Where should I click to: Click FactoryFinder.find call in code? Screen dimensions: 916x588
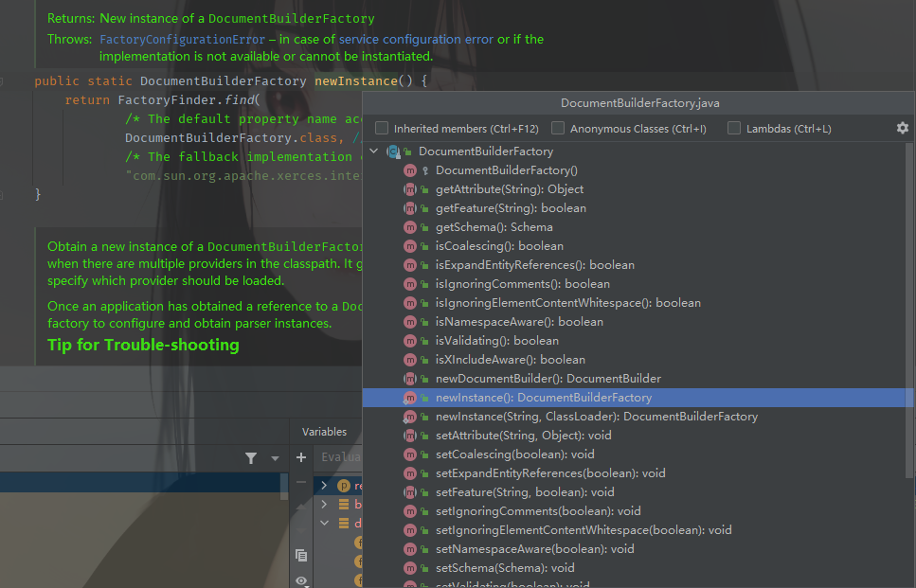click(x=186, y=99)
